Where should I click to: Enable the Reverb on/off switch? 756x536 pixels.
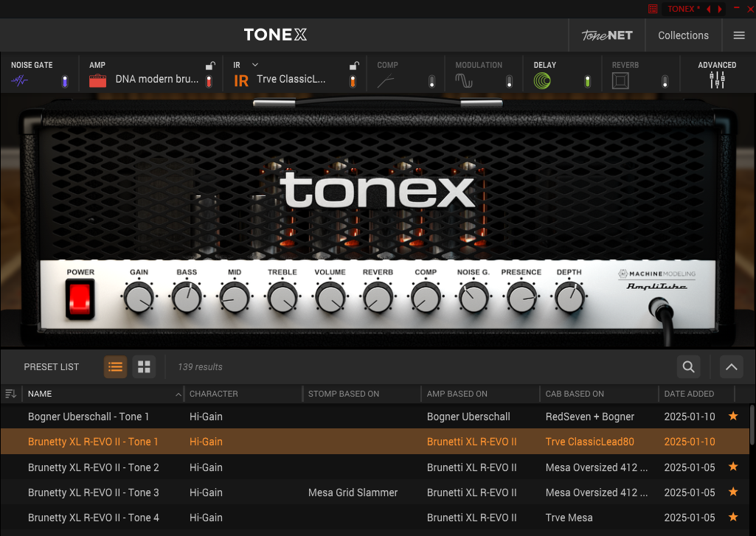665,81
